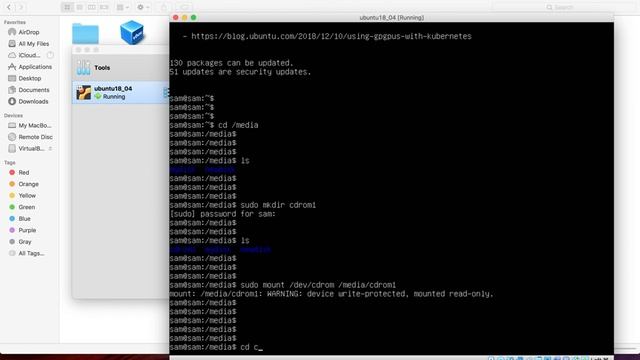
Task: Go forward in Finder window
Action: pos(21,7)
